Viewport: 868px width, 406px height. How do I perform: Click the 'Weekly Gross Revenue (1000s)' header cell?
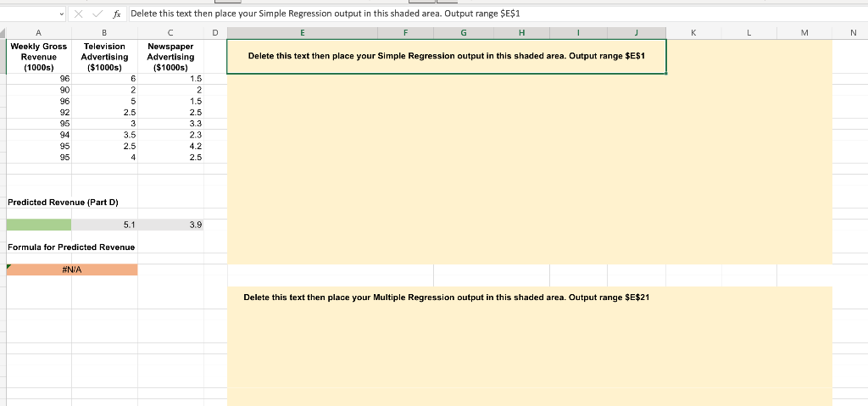click(39, 57)
